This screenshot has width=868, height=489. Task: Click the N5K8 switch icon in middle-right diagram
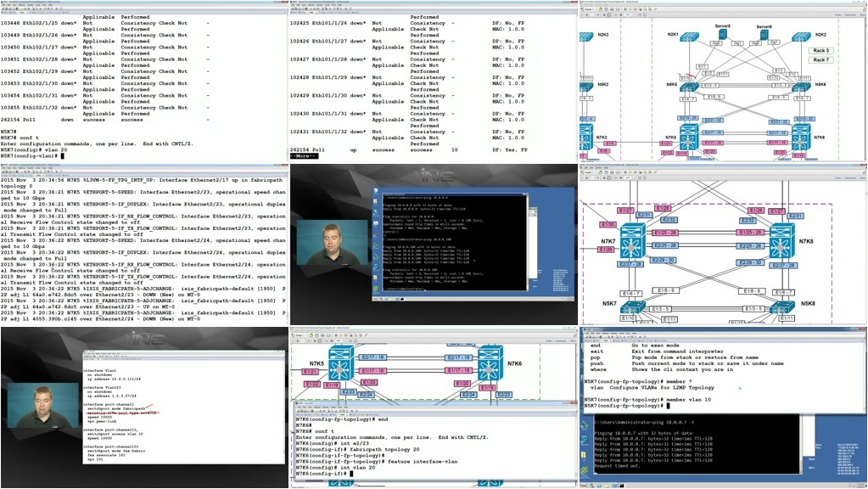pos(783,308)
